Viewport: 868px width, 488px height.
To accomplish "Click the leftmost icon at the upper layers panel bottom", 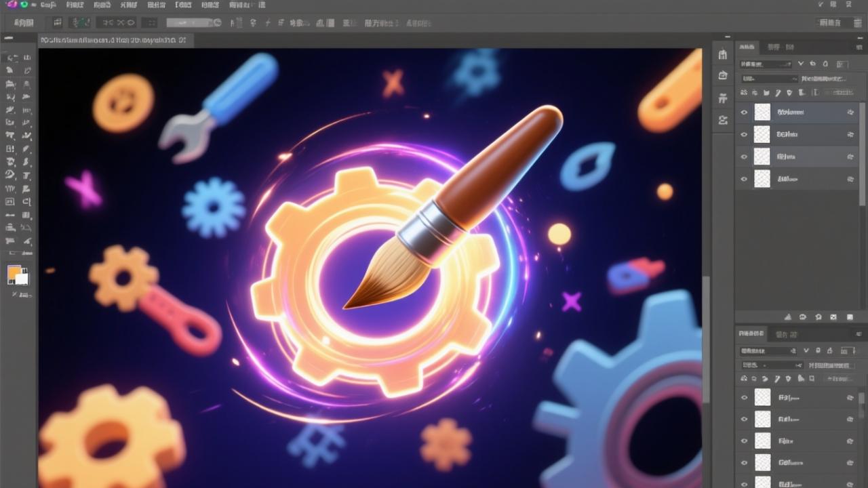I will pos(789,317).
